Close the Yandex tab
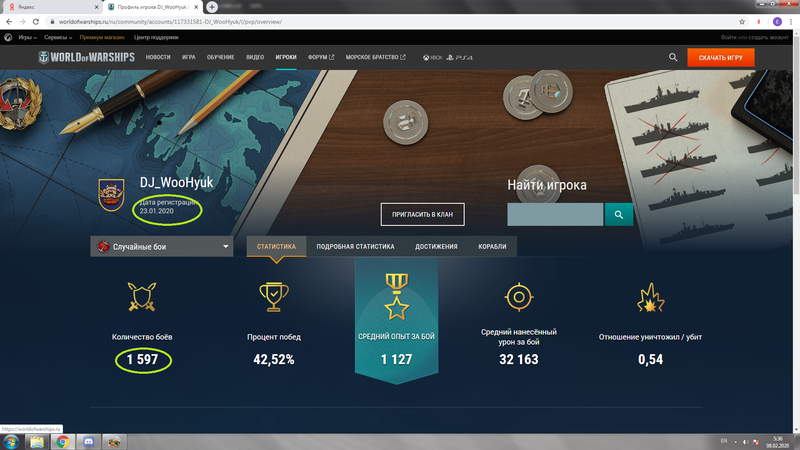 (x=96, y=7)
